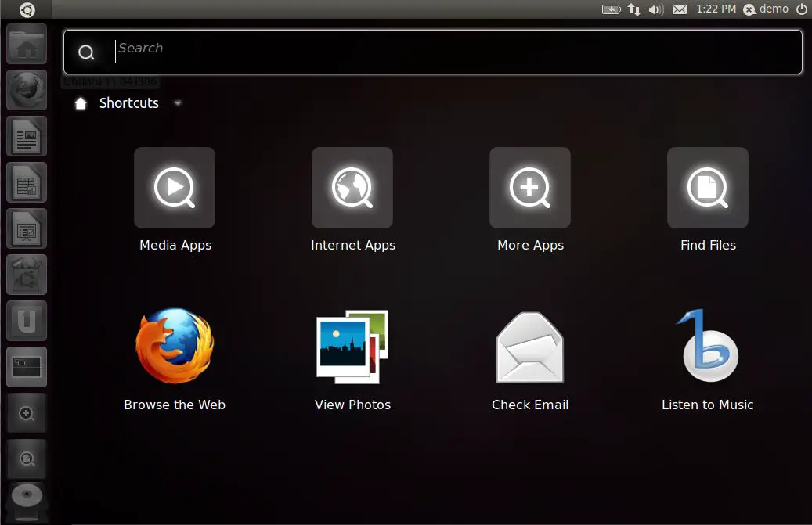This screenshot has height=525, width=812.
Task: Open the demo user menu
Action: pos(766,9)
